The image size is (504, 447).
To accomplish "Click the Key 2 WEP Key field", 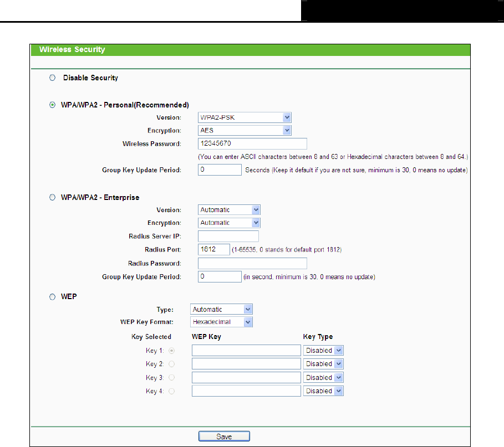I will [x=246, y=364].
